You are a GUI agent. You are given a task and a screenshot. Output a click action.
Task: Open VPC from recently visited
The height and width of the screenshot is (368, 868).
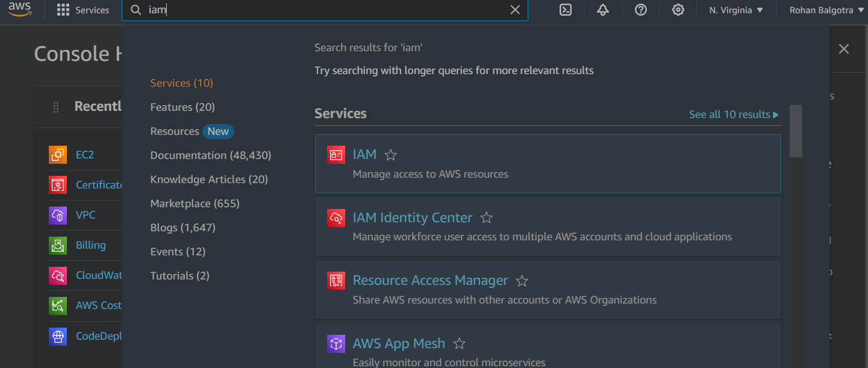[86, 215]
